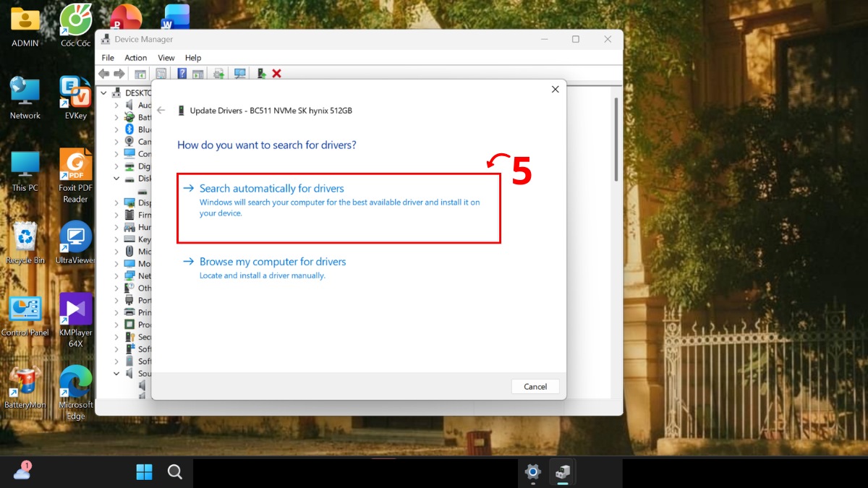Click the red X Uninstall device icon
This screenshot has height=488, width=868.
[x=276, y=74]
